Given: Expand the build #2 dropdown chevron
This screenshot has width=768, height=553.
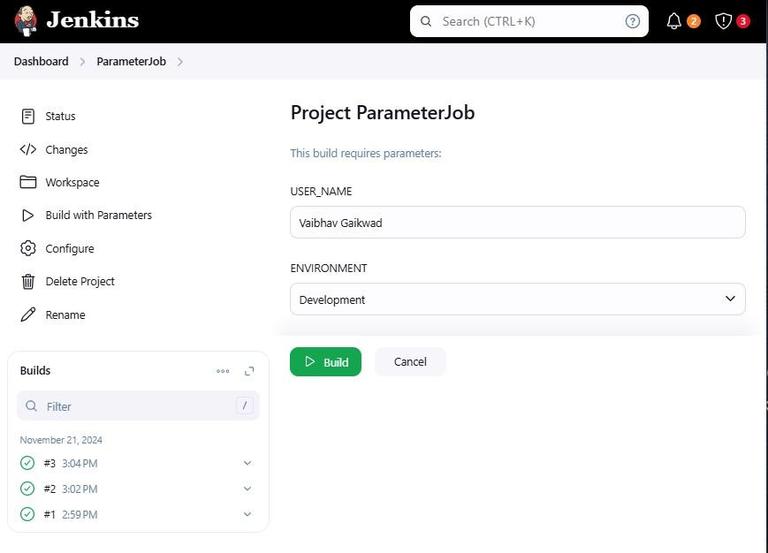Looking at the screenshot, I should click(x=247, y=489).
